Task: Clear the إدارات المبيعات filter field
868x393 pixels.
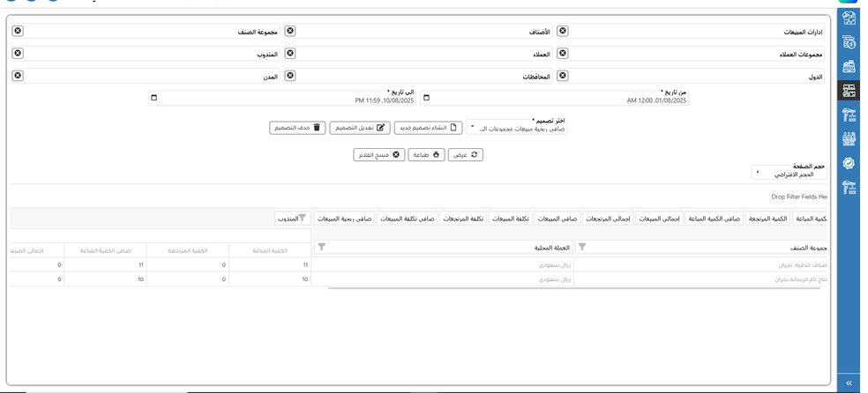Action: pyautogui.click(x=563, y=32)
